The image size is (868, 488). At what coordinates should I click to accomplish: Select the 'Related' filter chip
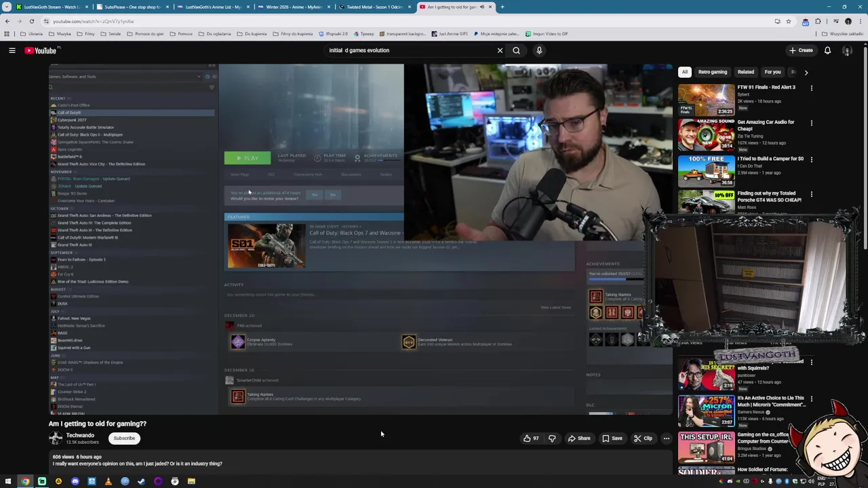click(746, 72)
